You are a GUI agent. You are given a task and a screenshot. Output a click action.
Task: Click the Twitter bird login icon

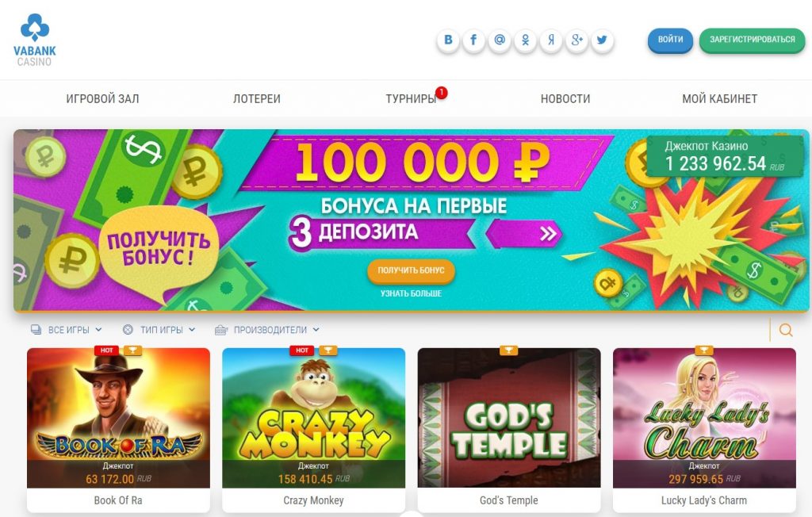coord(603,40)
